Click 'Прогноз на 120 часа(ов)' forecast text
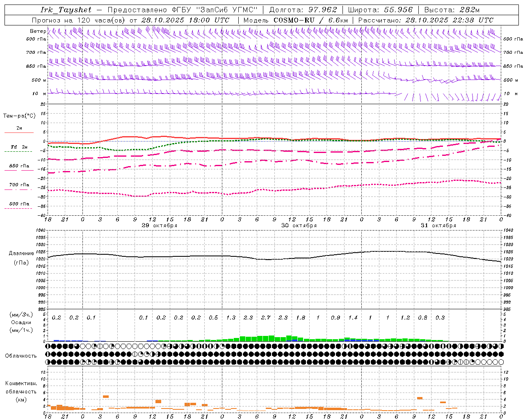Screen dimensions: 525x420 tap(79, 20)
